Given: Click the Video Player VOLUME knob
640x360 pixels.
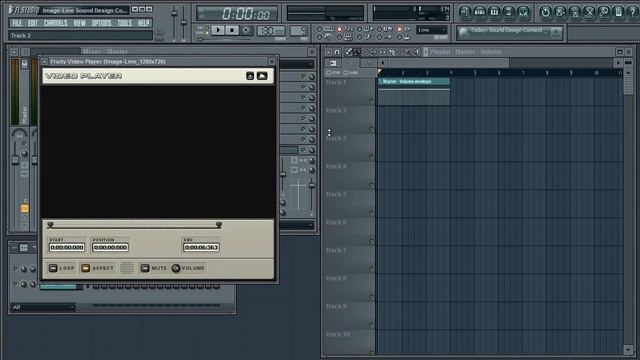Looking at the screenshot, I should click(x=176, y=268).
